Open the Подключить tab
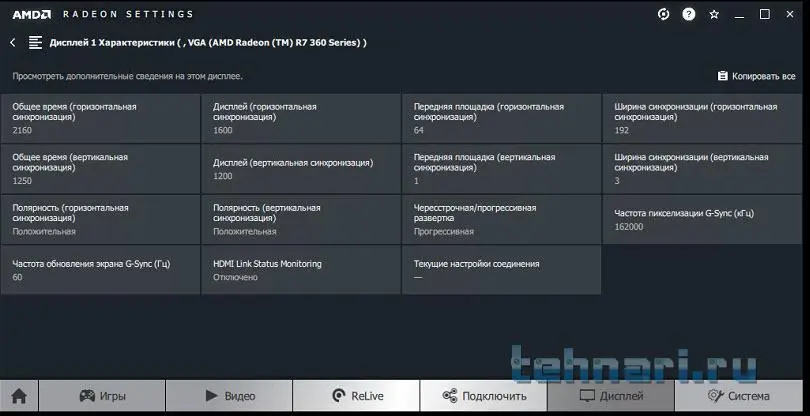Viewport: 810px width, 416px height. pyautogui.click(x=484, y=396)
